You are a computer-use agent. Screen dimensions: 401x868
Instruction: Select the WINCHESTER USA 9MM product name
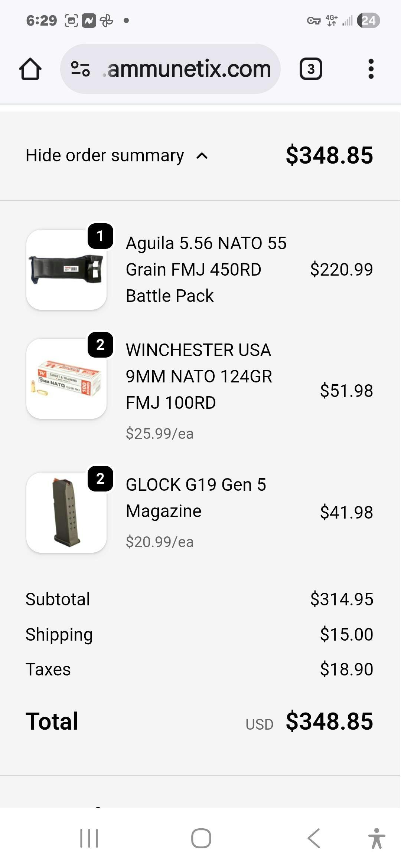[199, 376]
